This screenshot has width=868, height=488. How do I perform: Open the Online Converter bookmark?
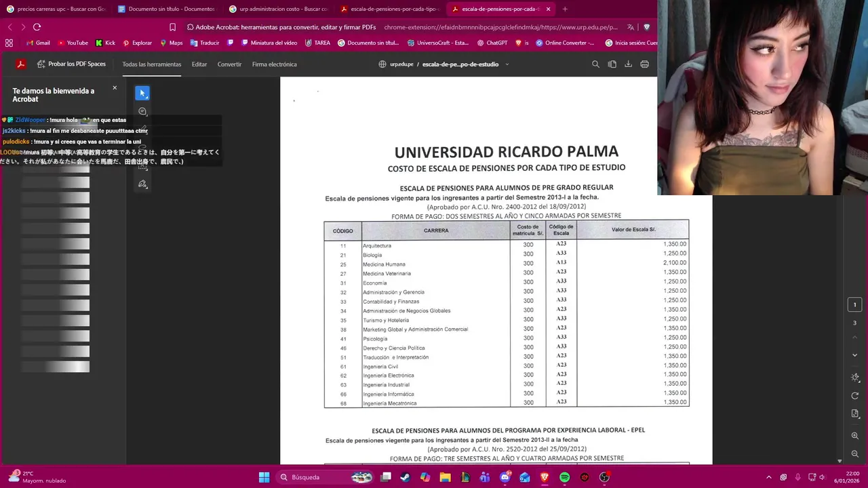coord(565,43)
